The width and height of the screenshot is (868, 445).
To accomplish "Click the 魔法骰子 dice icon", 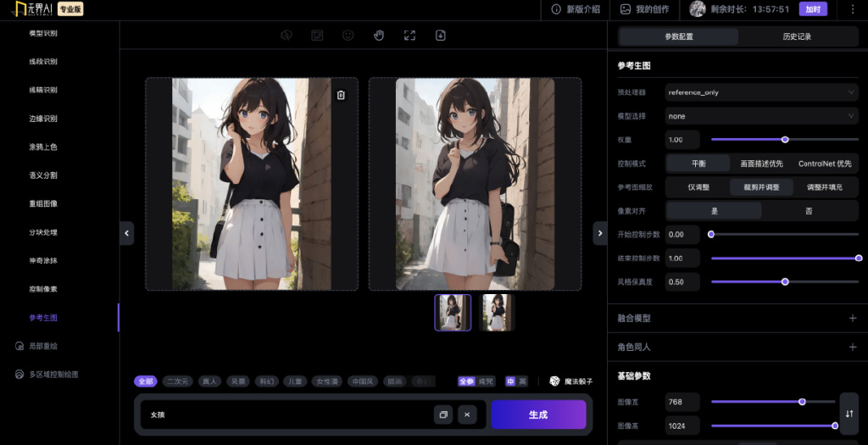I will (554, 381).
